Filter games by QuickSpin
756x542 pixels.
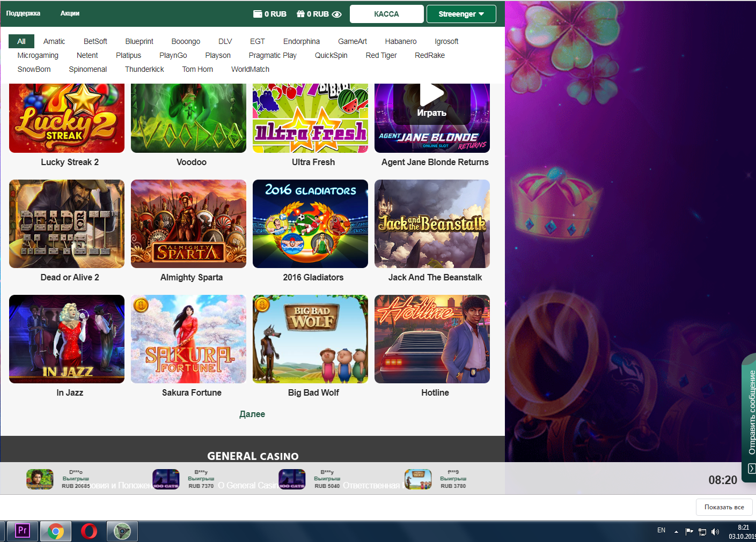(331, 55)
